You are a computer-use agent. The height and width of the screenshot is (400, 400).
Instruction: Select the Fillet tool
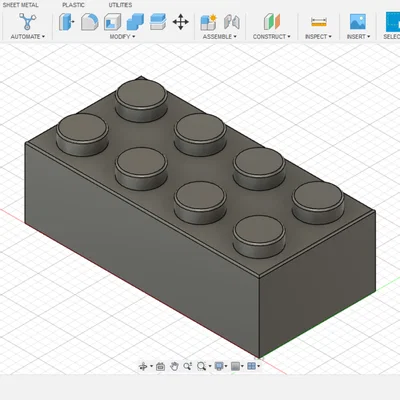pyautogui.click(x=89, y=22)
